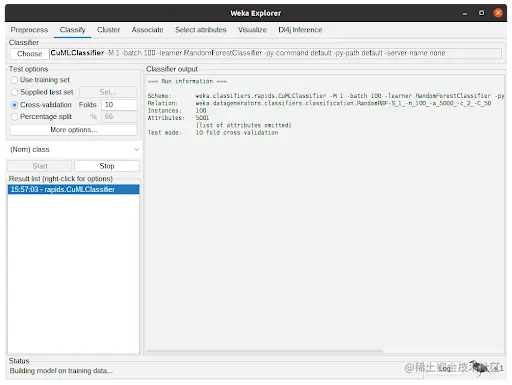
Task: Select result entry 15:57:03 - rapids.CuMLClassifier
Action: (x=73, y=189)
